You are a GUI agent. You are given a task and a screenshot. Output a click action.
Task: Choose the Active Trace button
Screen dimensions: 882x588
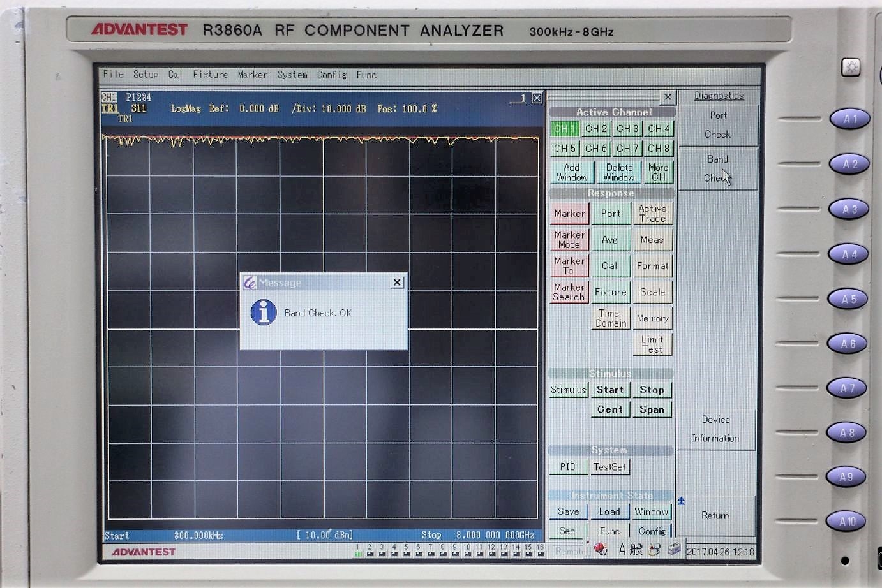coord(652,214)
